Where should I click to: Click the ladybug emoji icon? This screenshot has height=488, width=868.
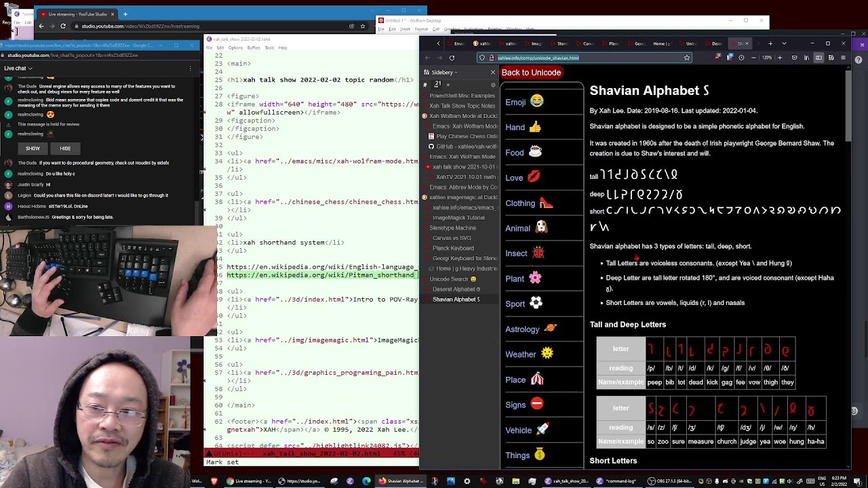click(x=538, y=253)
